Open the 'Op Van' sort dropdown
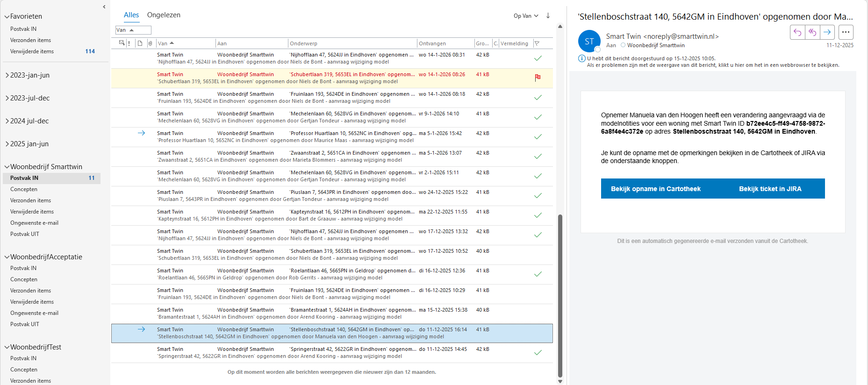The image size is (868, 385). [526, 16]
